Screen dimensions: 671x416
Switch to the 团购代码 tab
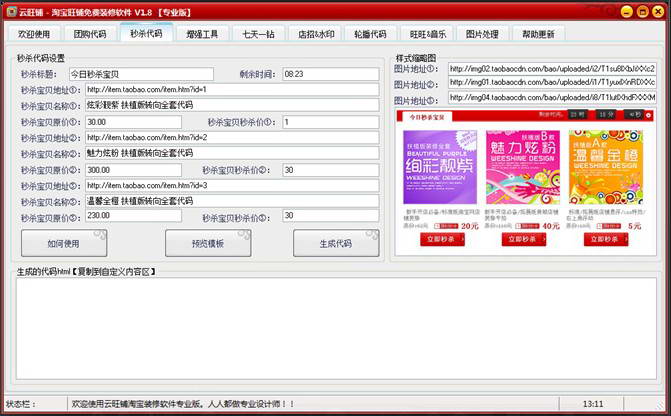90,34
